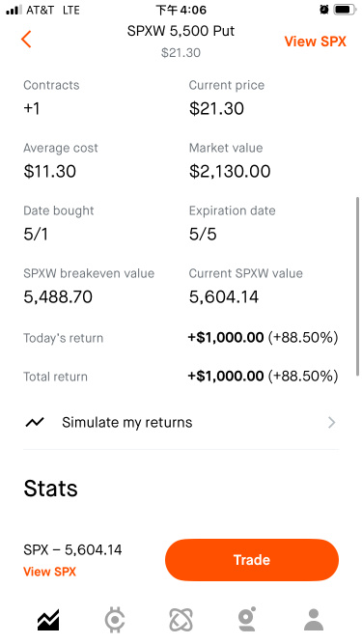This screenshot has width=362, height=644.
Task: Open the Simulate my returns row
Action: (x=181, y=423)
